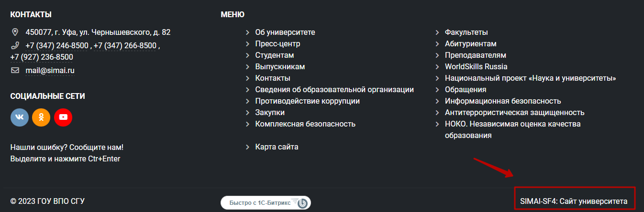Image resolution: width=644 pixels, height=212 pixels.
Task: Click the YouTube channel icon
Action: pyautogui.click(x=63, y=117)
